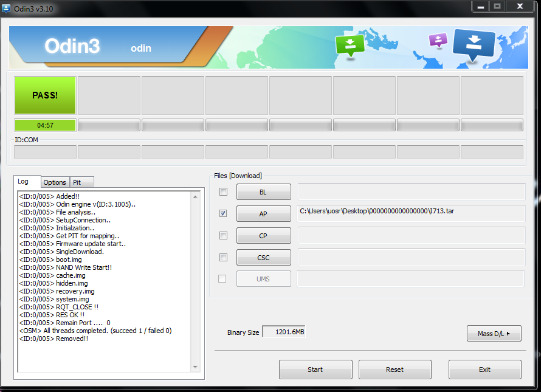Click log line 'recovery.img'

[57, 291]
